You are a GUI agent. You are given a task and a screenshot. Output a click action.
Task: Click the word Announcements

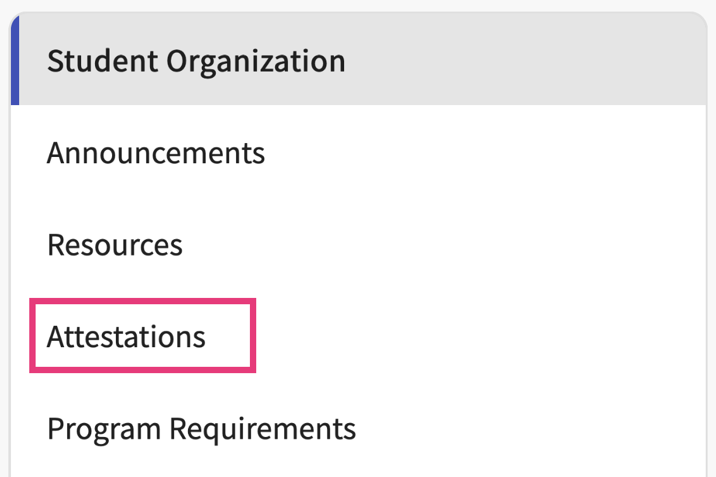(156, 153)
